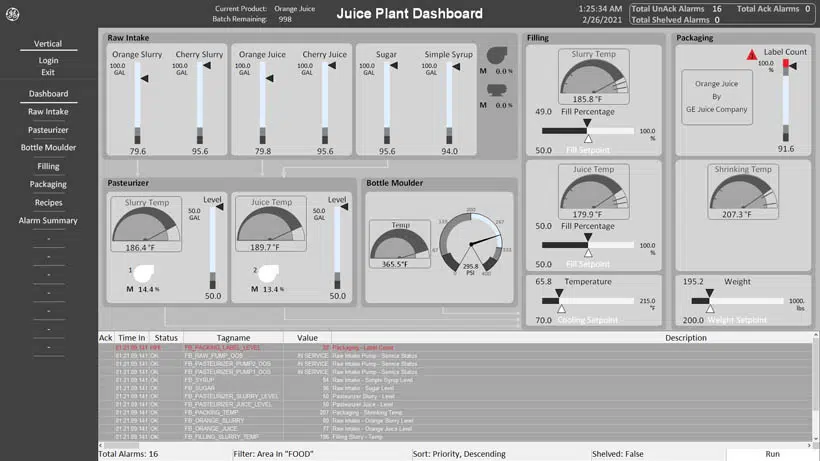
Task: Switch to Vertical layout
Action: [48, 44]
